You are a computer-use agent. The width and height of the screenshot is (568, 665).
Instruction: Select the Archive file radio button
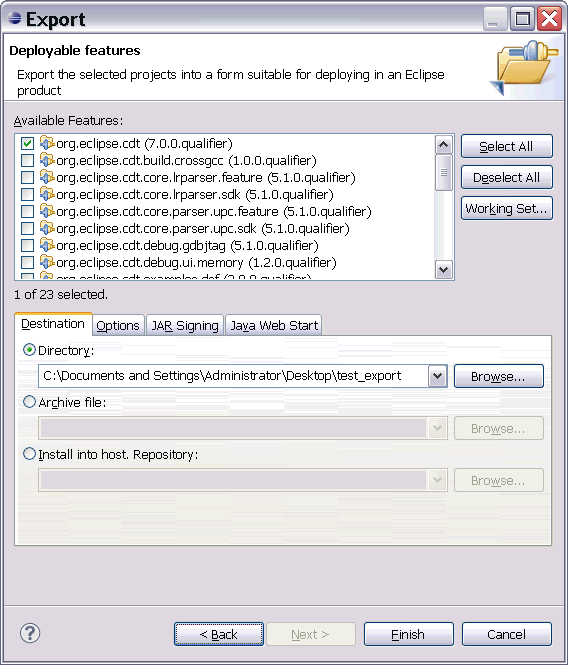[29, 402]
